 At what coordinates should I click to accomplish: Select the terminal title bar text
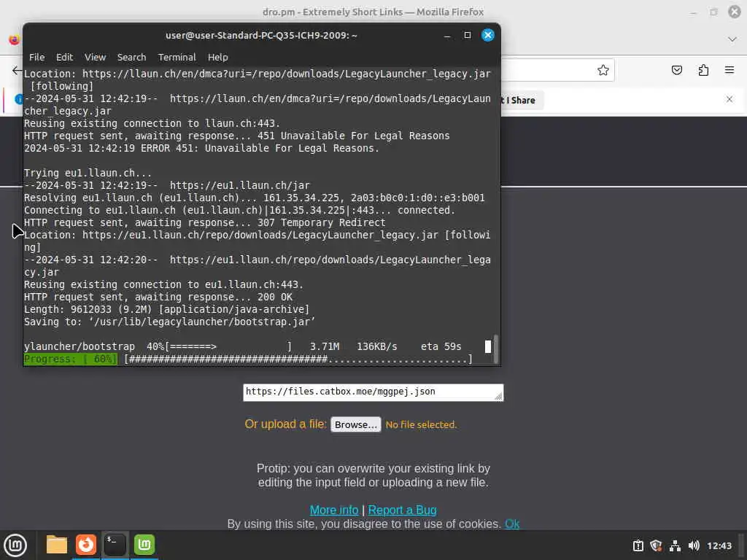[261, 35]
